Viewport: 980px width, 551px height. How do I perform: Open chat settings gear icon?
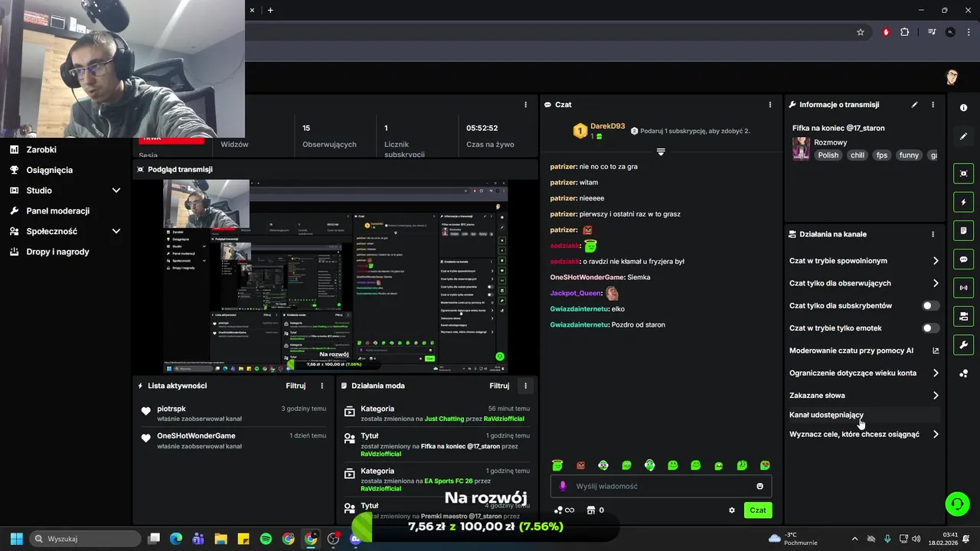pyautogui.click(x=732, y=510)
